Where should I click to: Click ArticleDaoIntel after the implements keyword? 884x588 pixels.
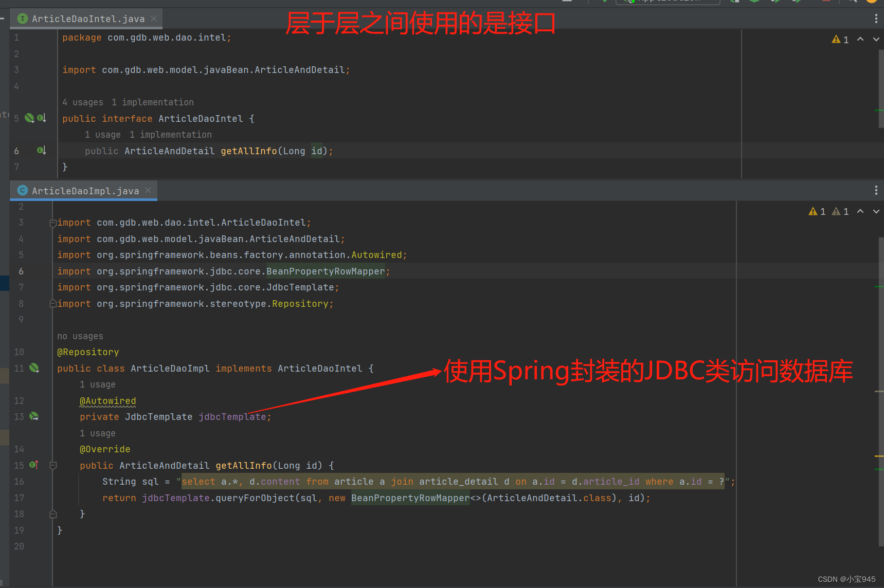tap(320, 369)
